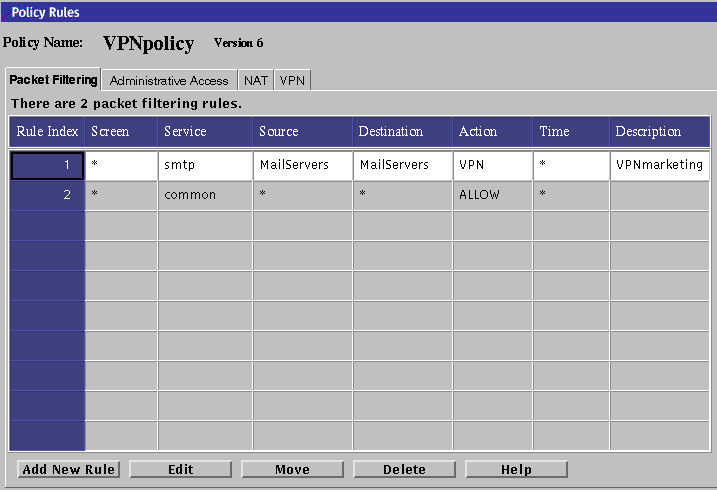Click the Action column header
The width and height of the screenshot is (717, 490).
coord(493,132)
